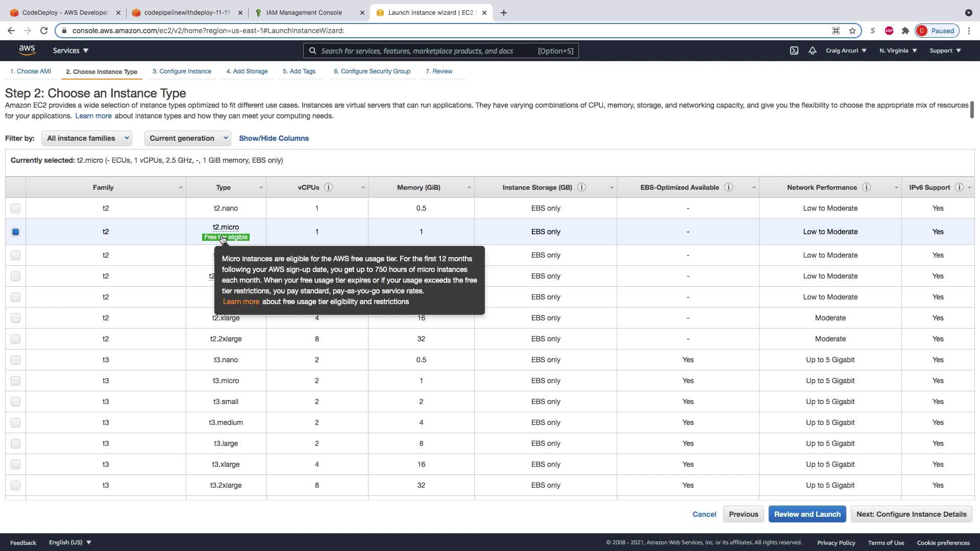Image resolution: width=980 pixels, height=551 pixels.
Task: Expand the N. Virginia region menu
Action: 898,51
